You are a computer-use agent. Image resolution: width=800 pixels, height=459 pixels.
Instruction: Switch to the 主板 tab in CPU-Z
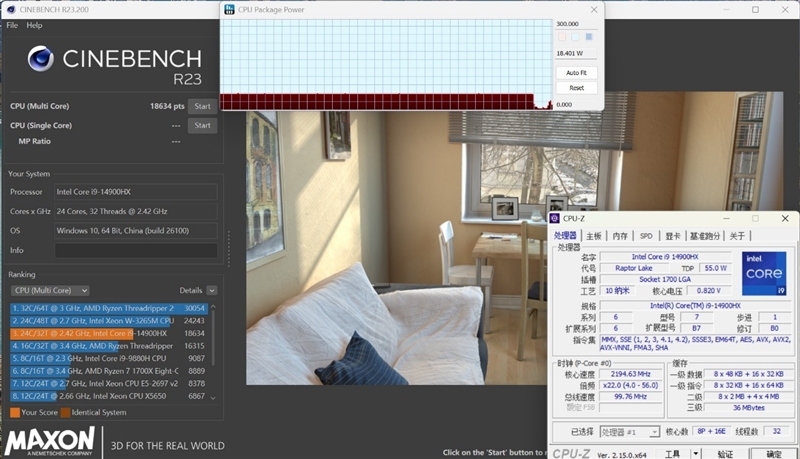pyautogui.click(x=593, y=236)
